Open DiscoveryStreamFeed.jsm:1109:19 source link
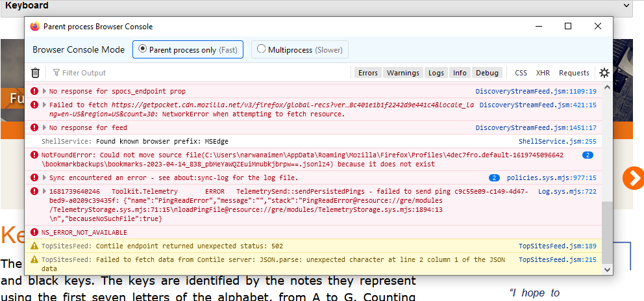Image resolution: width=644 pixels, height=301 pixels. [536, 91]
